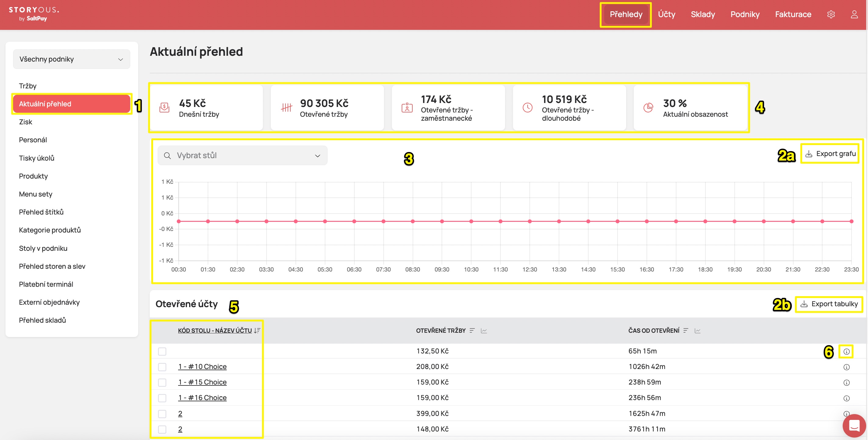Select Platební terminál in the sidebar
This screenshot has width=868, height=440.
(x=46, y=284)
